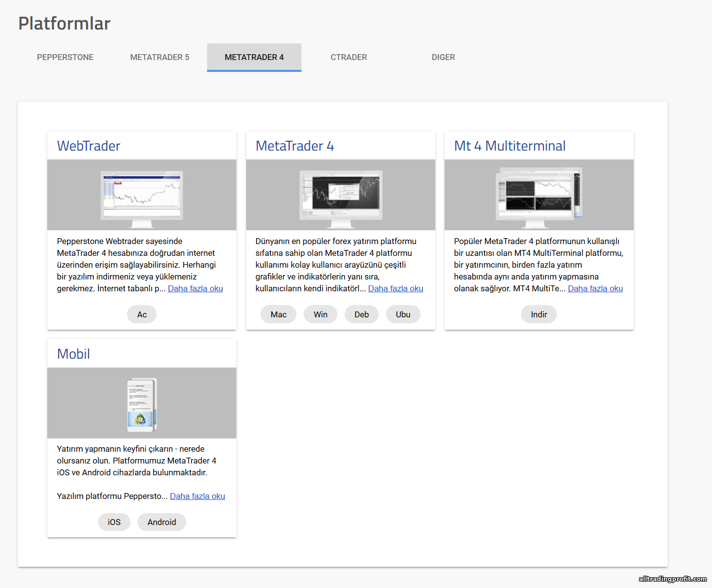Get the iOS mobile app
The width and height of the screenshot is (712, 588).
click(x=114, y=522)
